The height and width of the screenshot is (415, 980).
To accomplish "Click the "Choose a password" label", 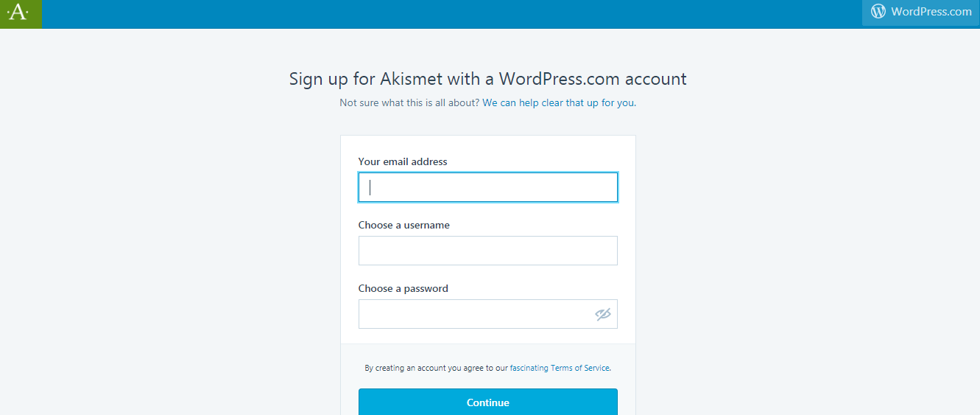I will tap(403, 288).
